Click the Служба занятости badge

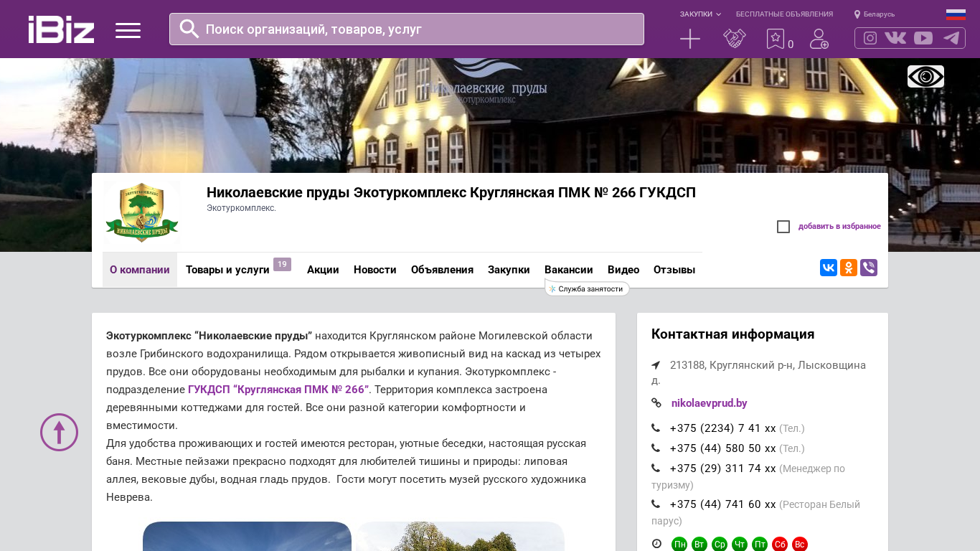pyautogui.click(x=587, y=288)
